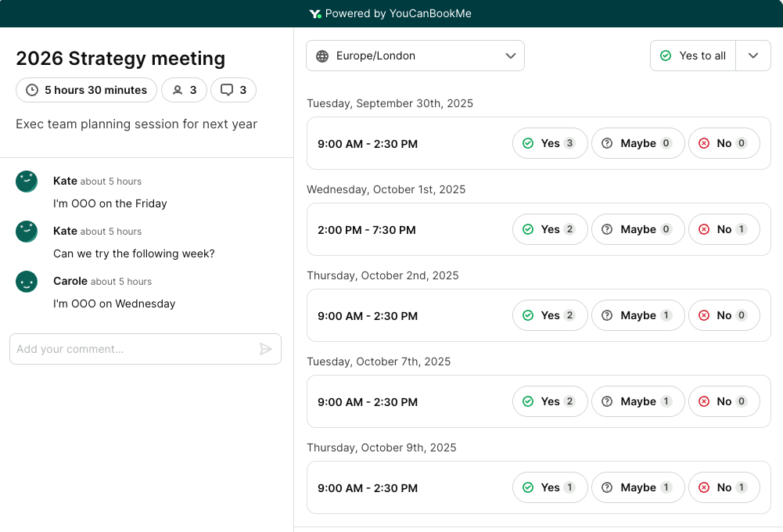This screenshot has width=783, height=532.
Task: Select Maybe for Tuesday October 7th slot
Action: pos(638,401)
